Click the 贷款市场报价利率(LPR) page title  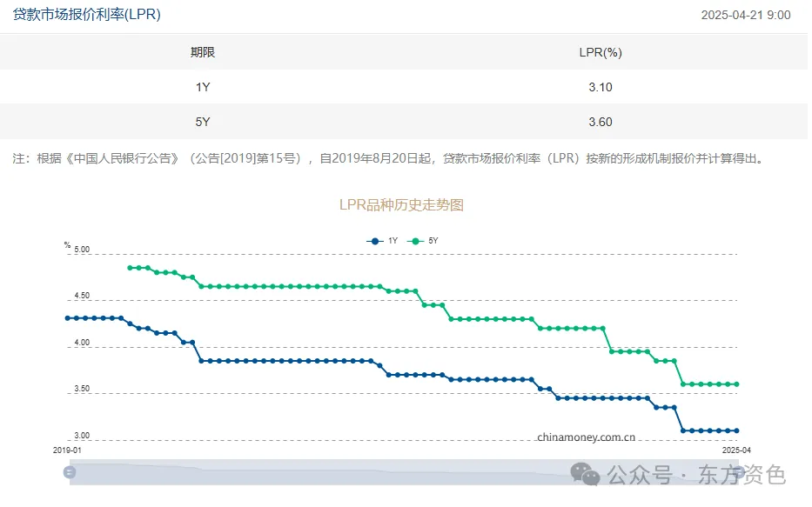pos(86,15)
